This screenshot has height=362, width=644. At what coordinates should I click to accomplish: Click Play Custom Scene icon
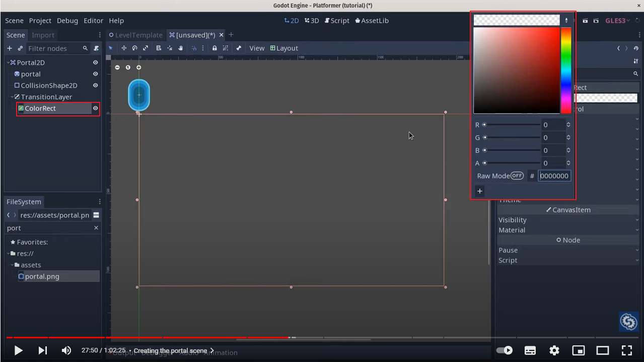tap(596, 21)
